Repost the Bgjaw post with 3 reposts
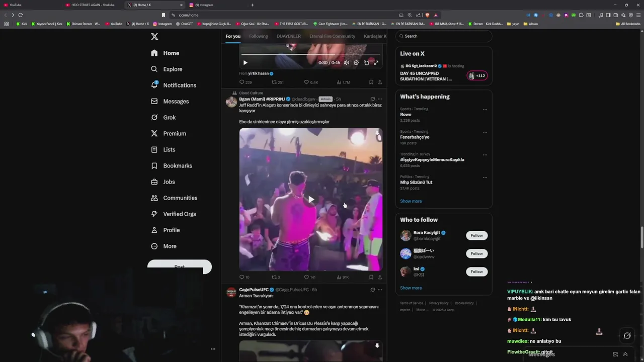This screenshot has height=362, width=644. pyautogui.click(x=276, y=277)
